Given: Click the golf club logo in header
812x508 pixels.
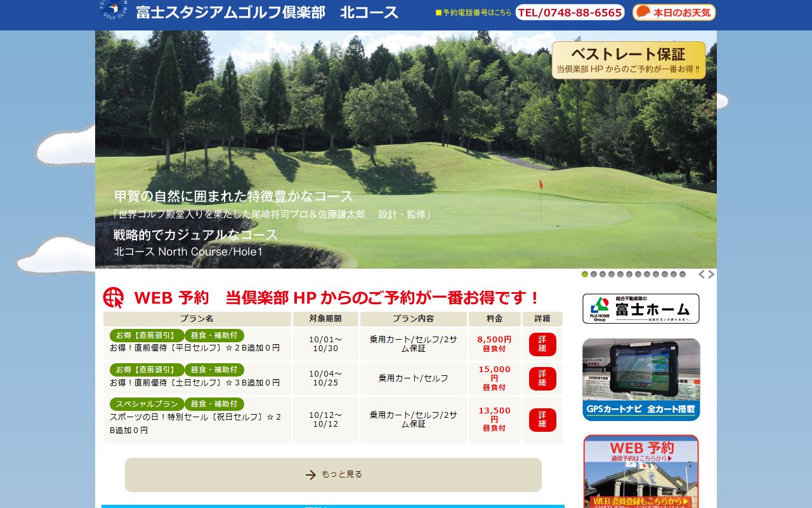Looking at the screenshot, I should click(114, 10).
